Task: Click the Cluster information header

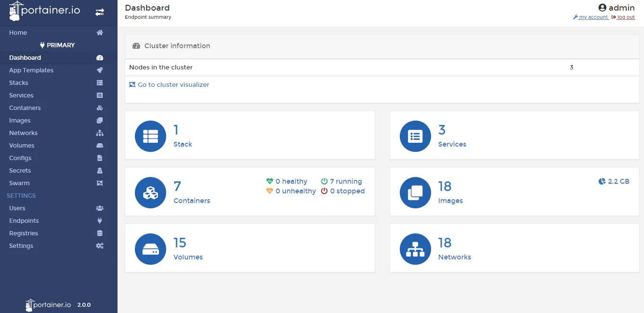Action: [382, 46]
